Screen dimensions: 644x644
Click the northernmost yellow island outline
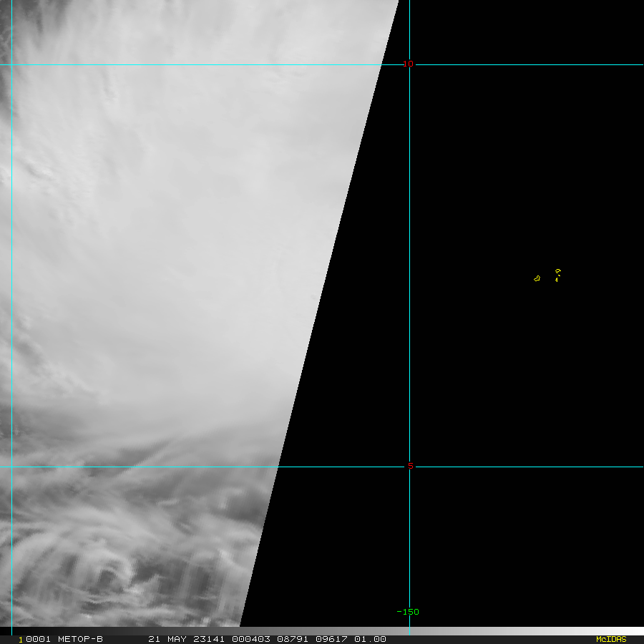pos(558,271)
